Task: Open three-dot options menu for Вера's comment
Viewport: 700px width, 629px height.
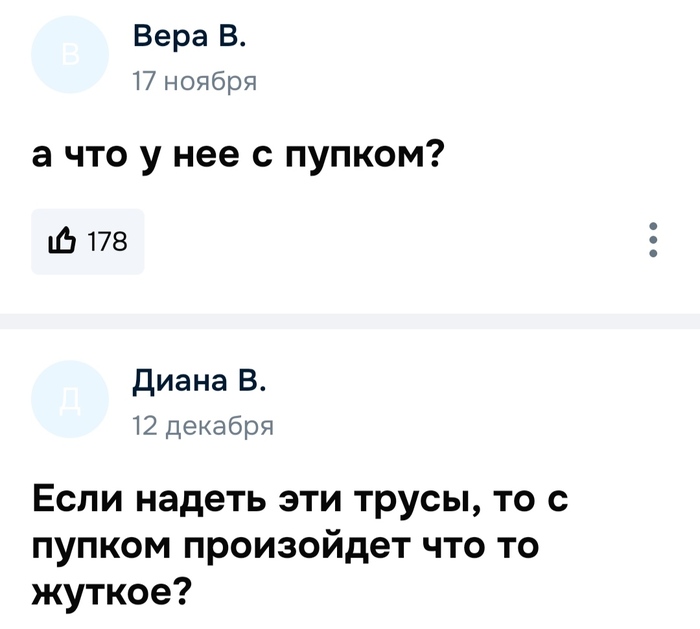Action: [653, 240]
